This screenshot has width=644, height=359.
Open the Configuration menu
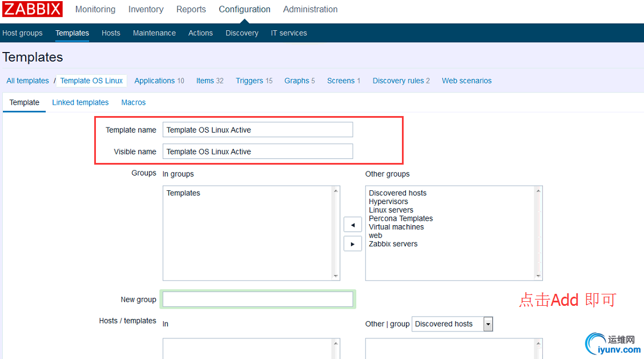click(244, 9)
